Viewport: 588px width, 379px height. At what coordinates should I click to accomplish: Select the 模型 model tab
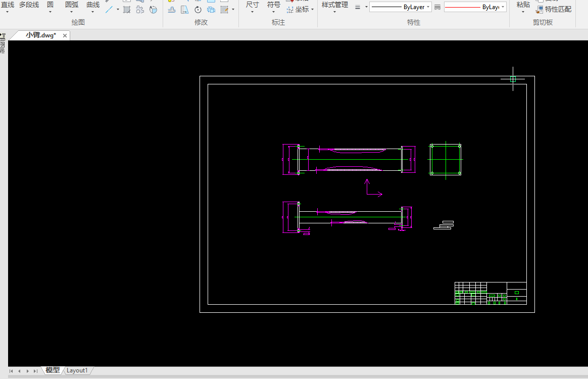tap(53, 370)
